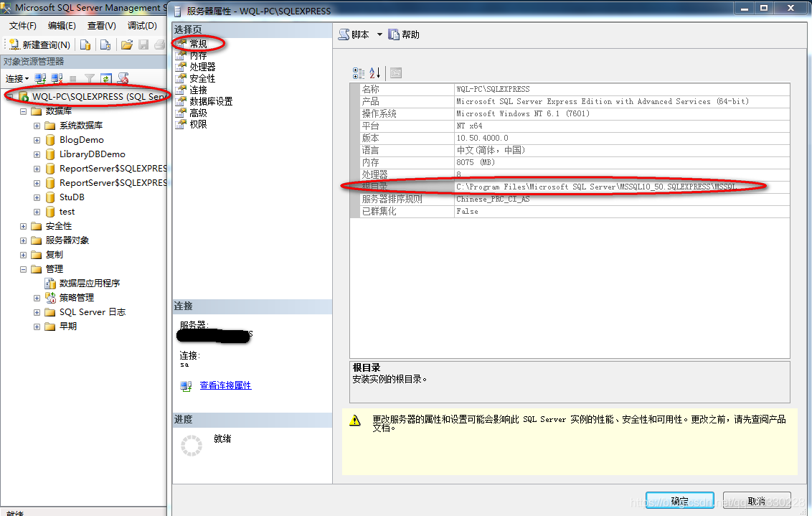Select the 内存 page
Image resolution: width=812 pixels, height=516 pixels.
point(198,55)
